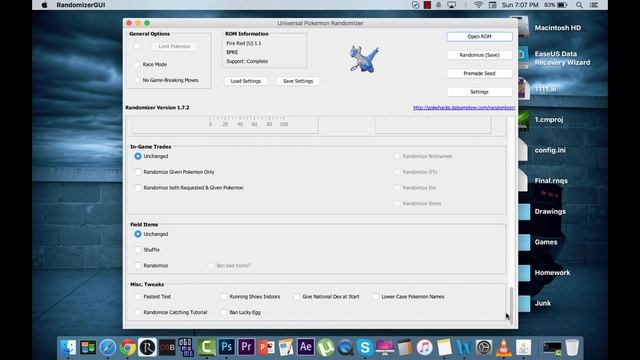Open System Preferences in the dock
640x360 pixels.
tap(484, 347)
